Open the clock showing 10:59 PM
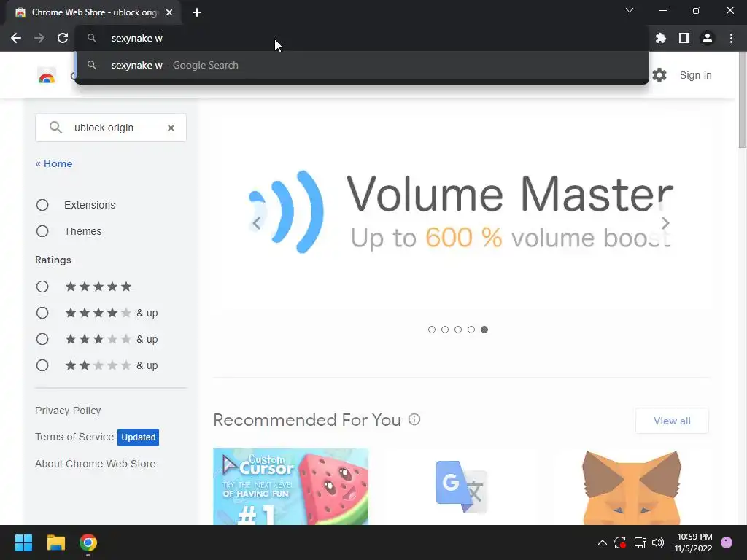Viewport: 747px width, 560px height. [694, 542]
